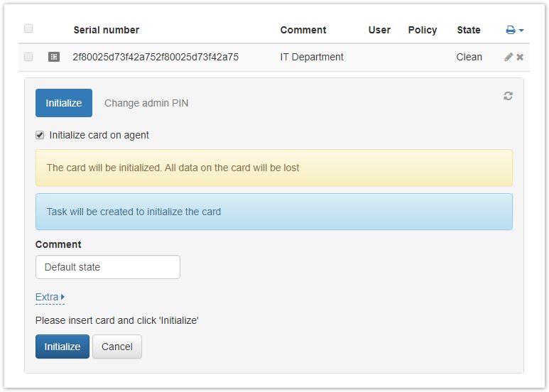This screenshot has height=392, width=549.
Task: Click the smart card icon beside serial number
Action: point(54,57)
